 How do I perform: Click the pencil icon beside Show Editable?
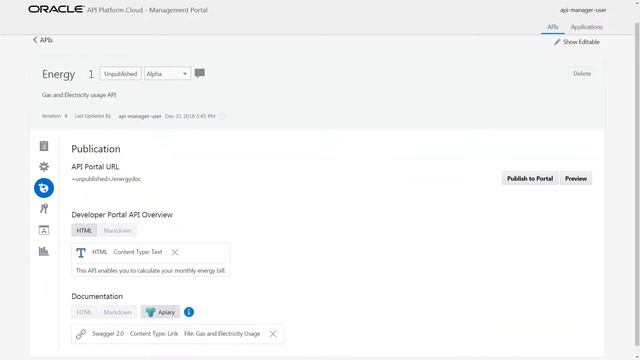[557, 42]
